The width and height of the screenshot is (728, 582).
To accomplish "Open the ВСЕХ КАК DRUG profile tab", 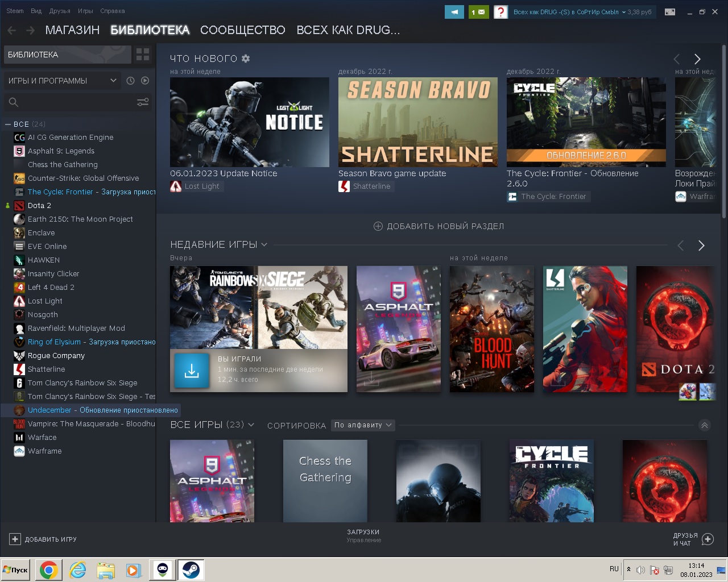I will pyautogui.click(x=348, y=30).
